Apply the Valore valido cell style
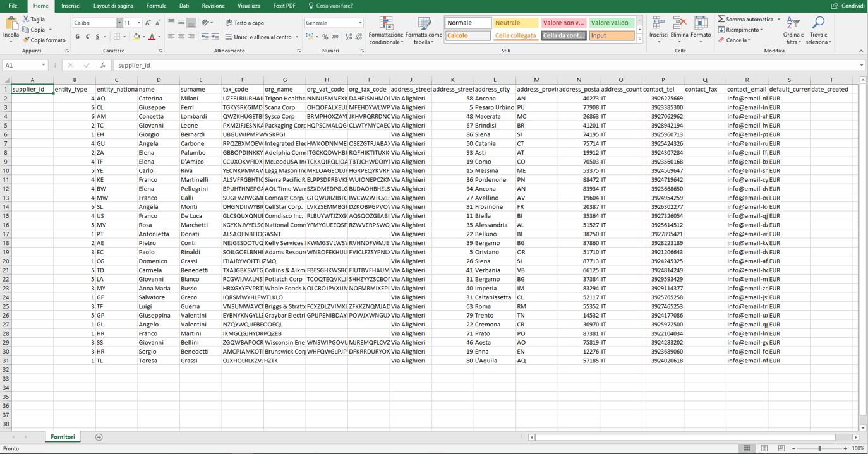 click(610, 23)
